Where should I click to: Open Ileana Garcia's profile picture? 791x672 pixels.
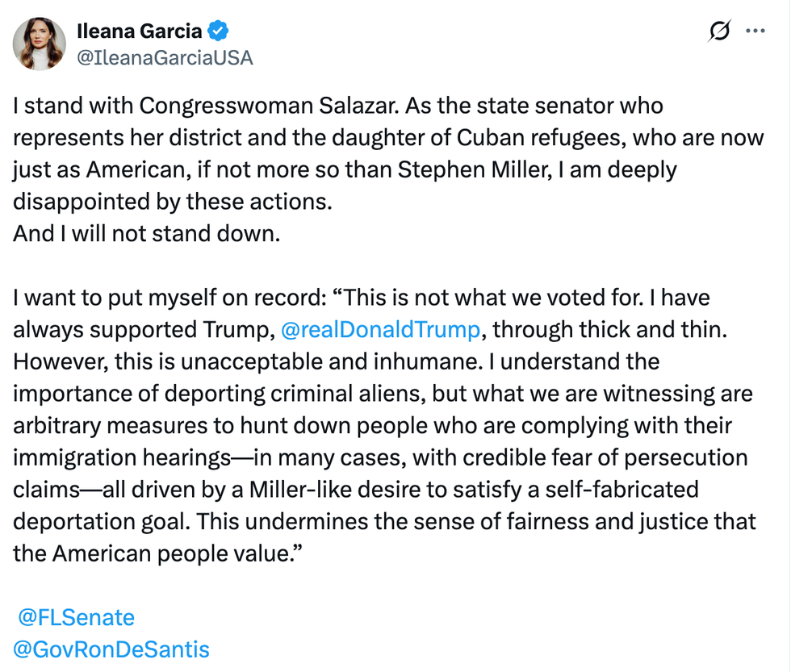click(x=40, y=44)
